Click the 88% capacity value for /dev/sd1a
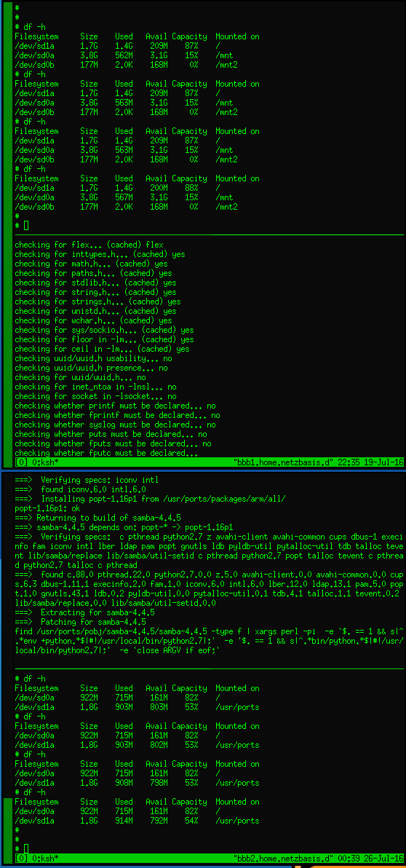Screen dimensions: 406x868 tap(191, 188)
